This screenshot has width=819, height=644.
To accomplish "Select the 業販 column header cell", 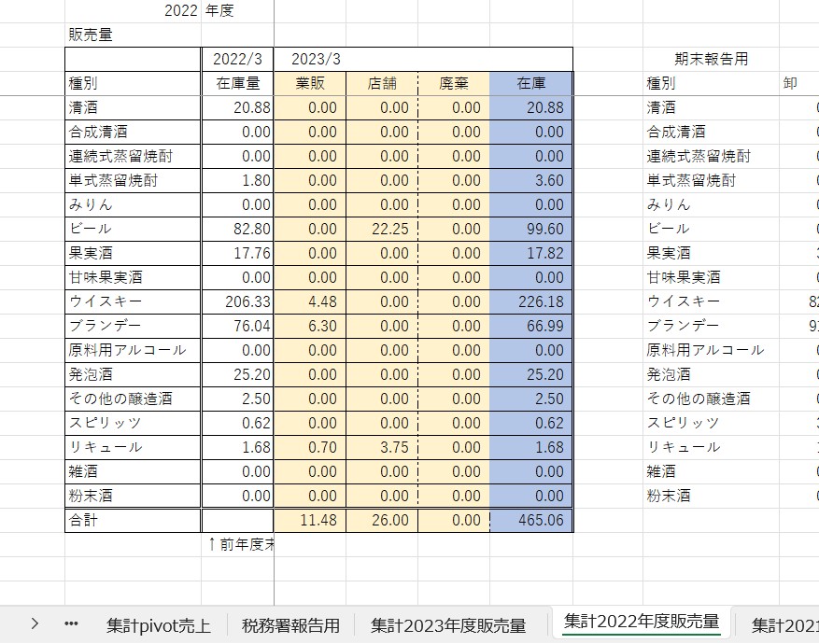I will coord(309,83).
